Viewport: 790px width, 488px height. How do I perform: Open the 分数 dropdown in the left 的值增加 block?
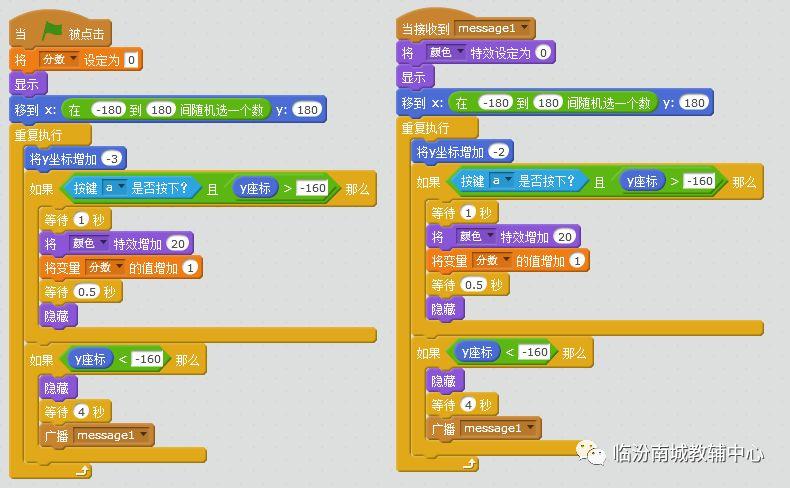[x=105, y=267]
